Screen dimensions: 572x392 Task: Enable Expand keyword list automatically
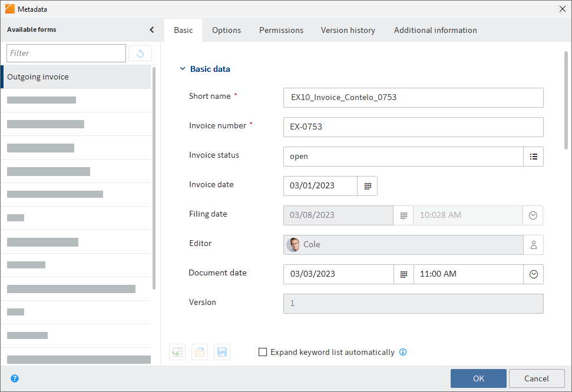[x=263, y=352]
